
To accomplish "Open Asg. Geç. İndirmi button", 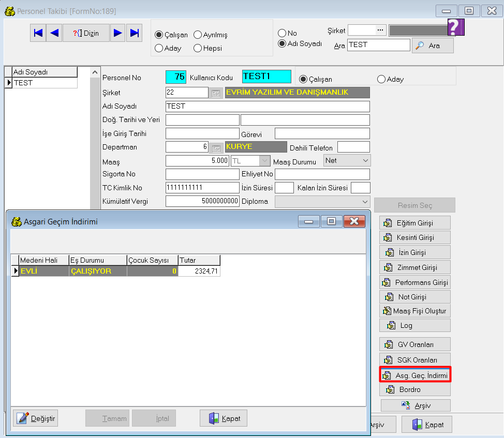I will point(415,375).
